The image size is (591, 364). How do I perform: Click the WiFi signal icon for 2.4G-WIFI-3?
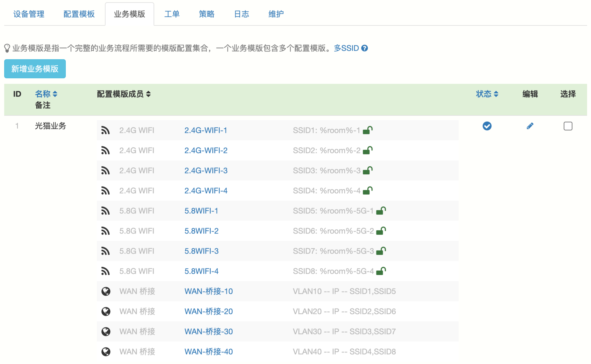click(x=105, y=171)
